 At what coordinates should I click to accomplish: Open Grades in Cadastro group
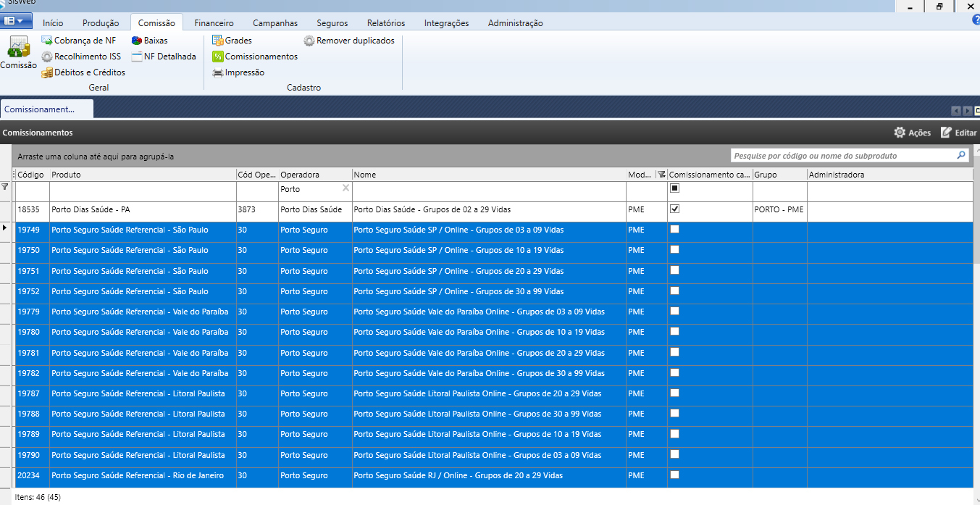pyautogui.click(x=232, y=41)
